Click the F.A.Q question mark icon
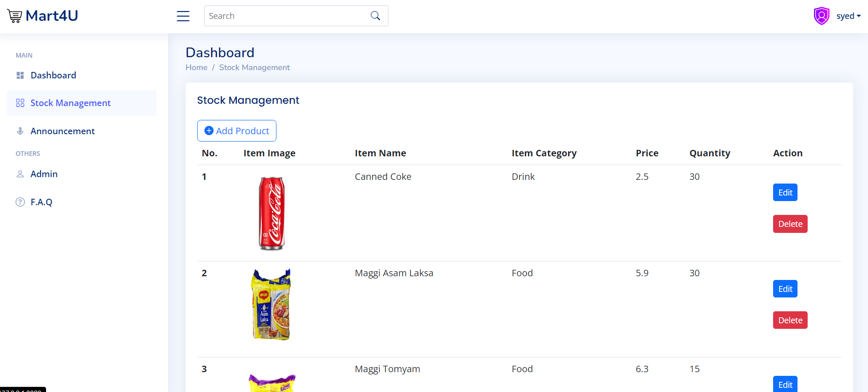The image size is (868, 392). pyautogui.click(x=20, y=202)
